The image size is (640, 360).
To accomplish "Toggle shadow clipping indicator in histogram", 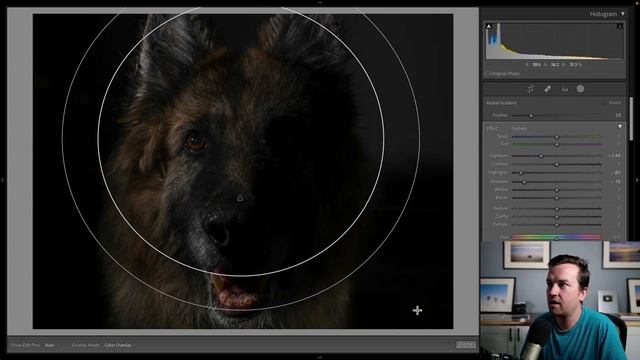I will pos(489,26).
